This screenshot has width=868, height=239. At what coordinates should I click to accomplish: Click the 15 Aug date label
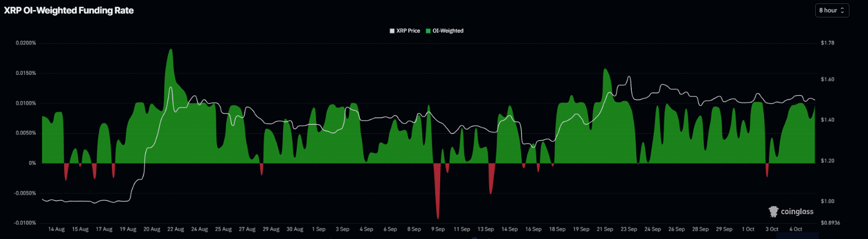[80, 229]
